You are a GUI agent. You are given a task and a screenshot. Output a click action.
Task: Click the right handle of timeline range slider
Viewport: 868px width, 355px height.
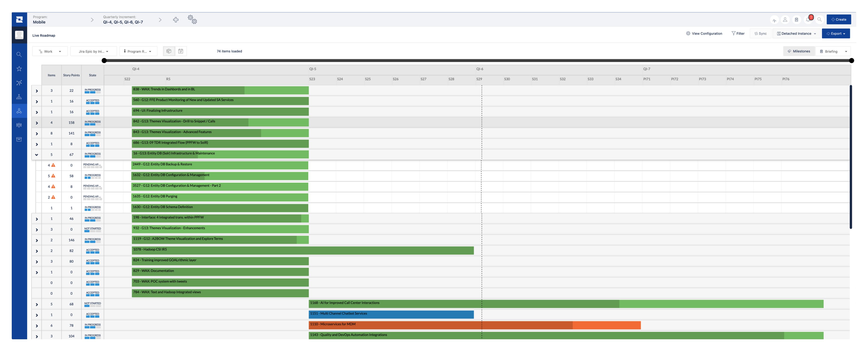click(852, 61)
